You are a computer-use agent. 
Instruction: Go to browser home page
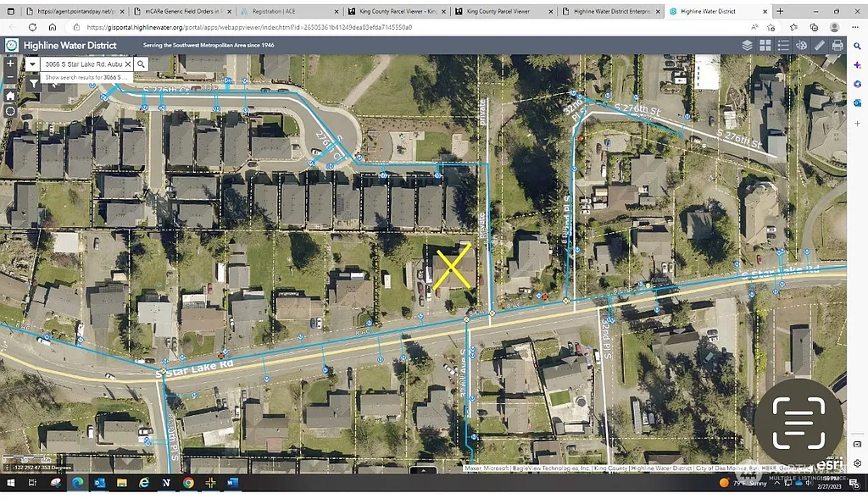coord(53,27)
